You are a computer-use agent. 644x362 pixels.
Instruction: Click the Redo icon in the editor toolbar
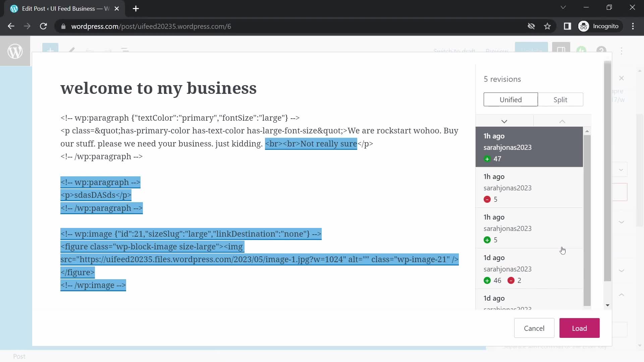[x=107, y=50]
